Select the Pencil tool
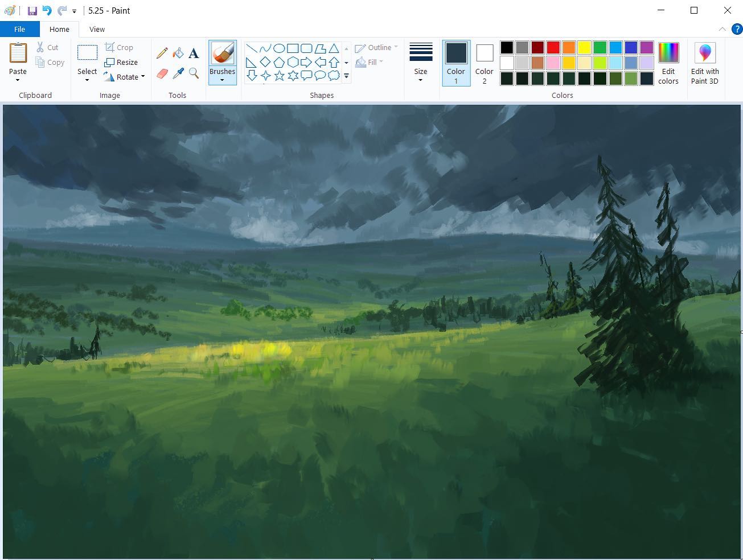 click(162, 53)
